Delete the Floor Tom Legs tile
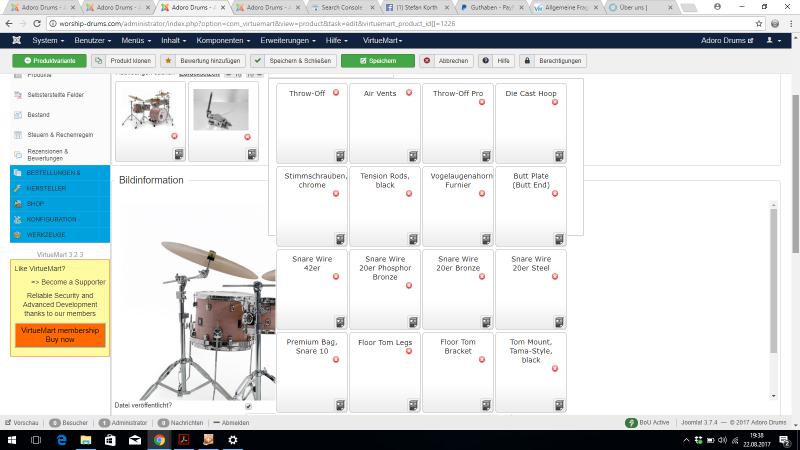Image resolution: width=800 pixels, height=450 pixels. coord(408,351)
